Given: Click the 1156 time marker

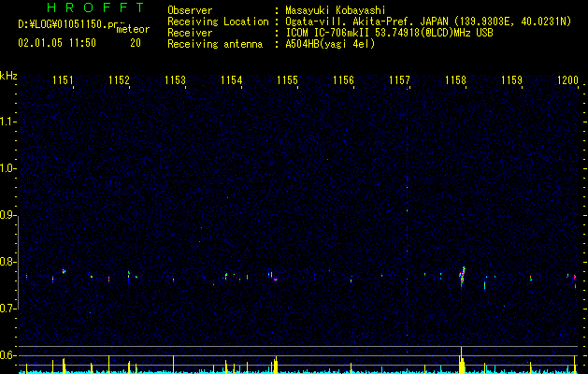Looking at the screenshot, I should pyautogui.click(x=343, y=80).
